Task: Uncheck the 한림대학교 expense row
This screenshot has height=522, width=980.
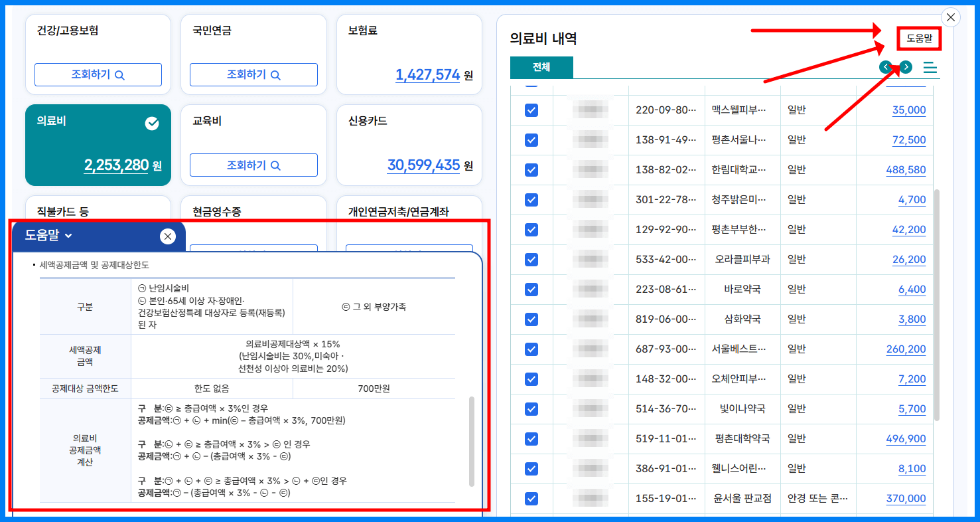Action: pyautogui.click(x=531, y=169)
